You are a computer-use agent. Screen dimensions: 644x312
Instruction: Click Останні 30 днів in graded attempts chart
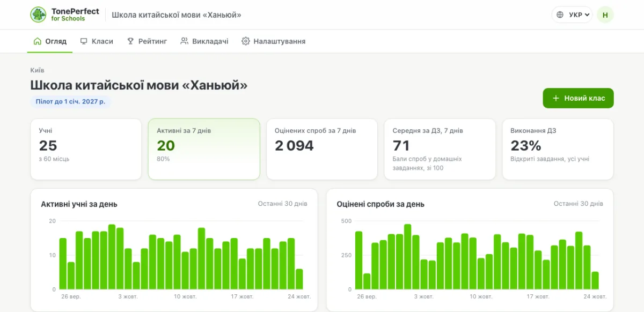coord(579,204)
